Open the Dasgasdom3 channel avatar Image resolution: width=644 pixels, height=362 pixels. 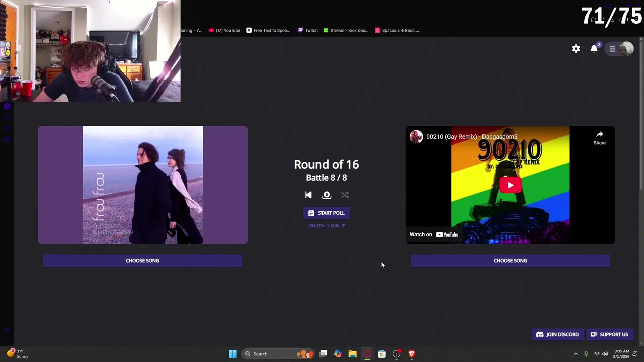[x=416, y=137]
